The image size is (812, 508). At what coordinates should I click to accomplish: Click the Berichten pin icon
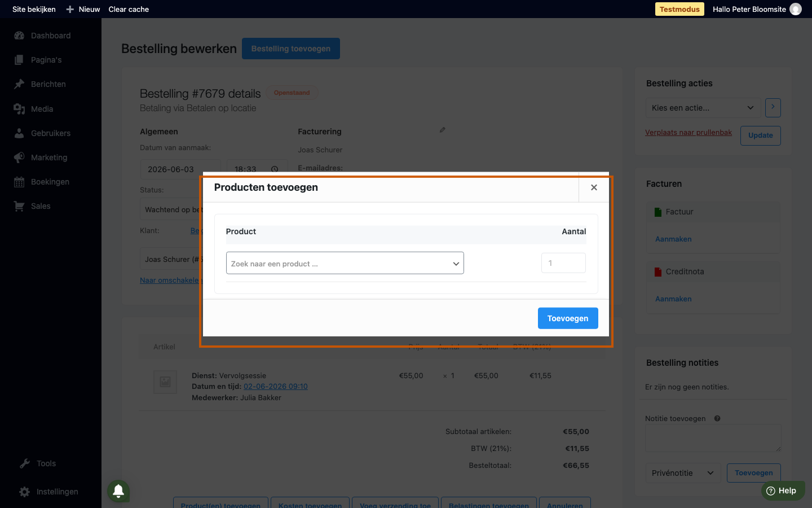point(19,84)
